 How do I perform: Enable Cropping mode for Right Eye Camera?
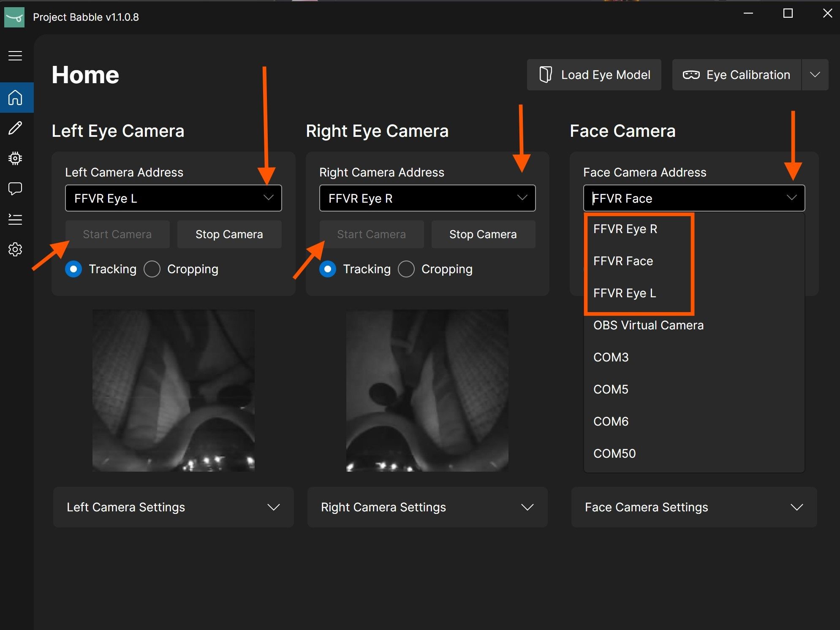[406, 269]
